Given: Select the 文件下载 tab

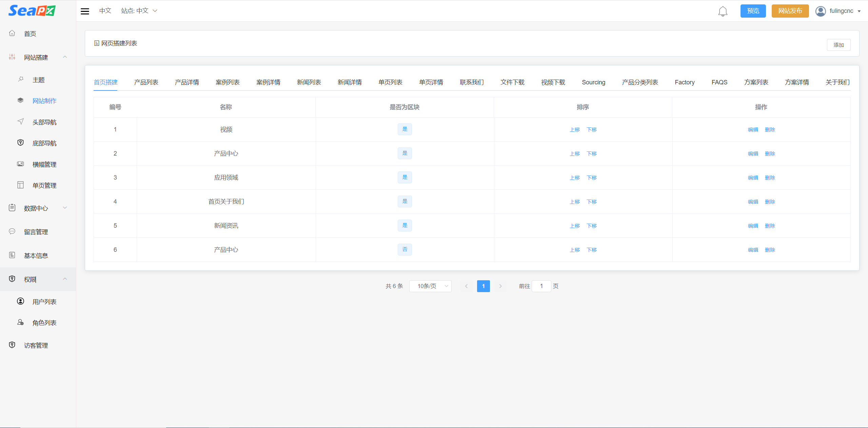Looking at the screenshot, I should tap(512, 82).
